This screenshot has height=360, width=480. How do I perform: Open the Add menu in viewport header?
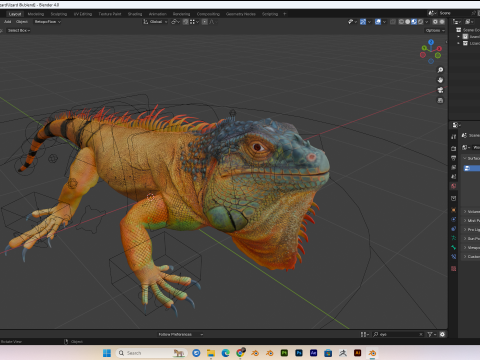point(8,22)
